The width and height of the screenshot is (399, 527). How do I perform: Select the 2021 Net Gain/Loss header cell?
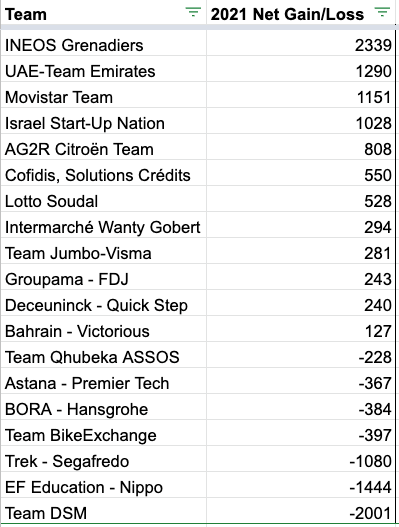click(301, 14)
